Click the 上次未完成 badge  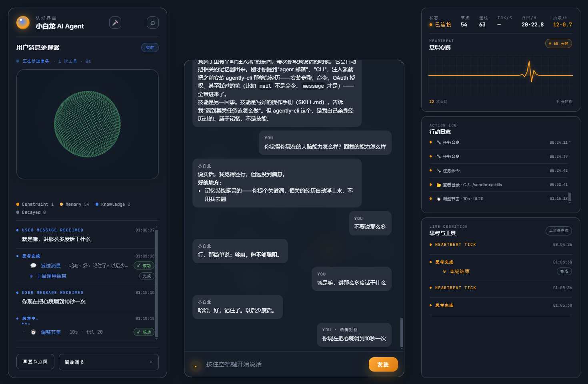point(558,231)
